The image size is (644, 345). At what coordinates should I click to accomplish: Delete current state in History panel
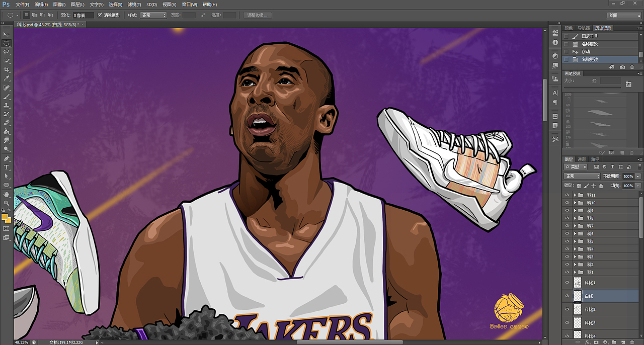click(x=632, y=67)
